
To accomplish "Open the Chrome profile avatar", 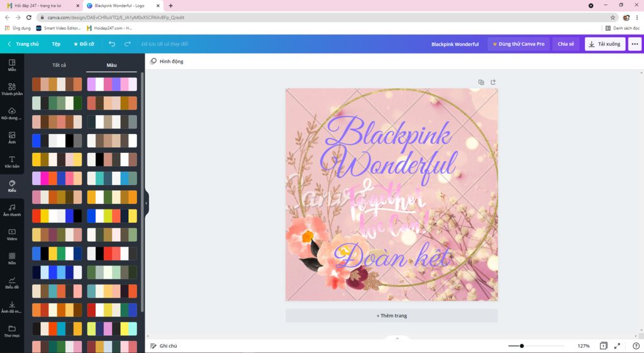I will point(626,18).
